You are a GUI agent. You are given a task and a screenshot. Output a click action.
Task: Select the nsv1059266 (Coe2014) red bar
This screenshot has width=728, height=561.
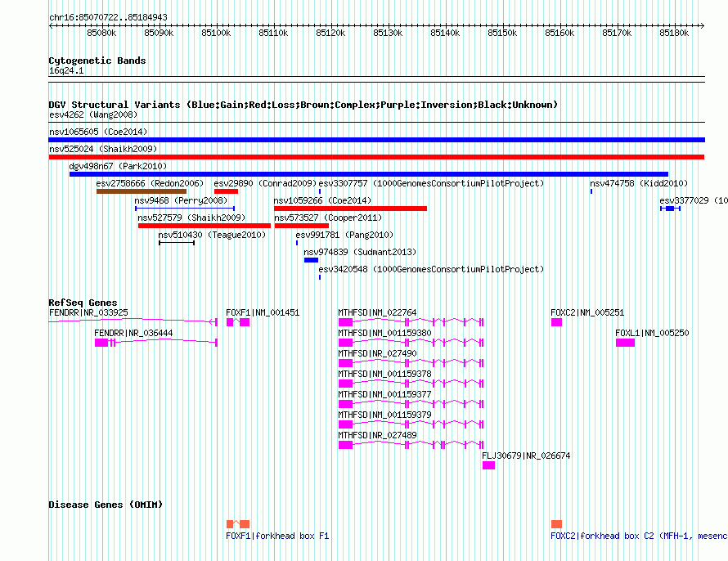pyautogui.click(x=351, y=209)
